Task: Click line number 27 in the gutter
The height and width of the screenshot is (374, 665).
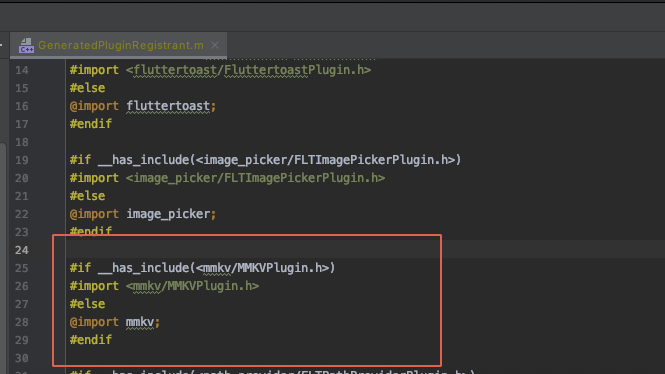Action: click(x=22, y=304)
